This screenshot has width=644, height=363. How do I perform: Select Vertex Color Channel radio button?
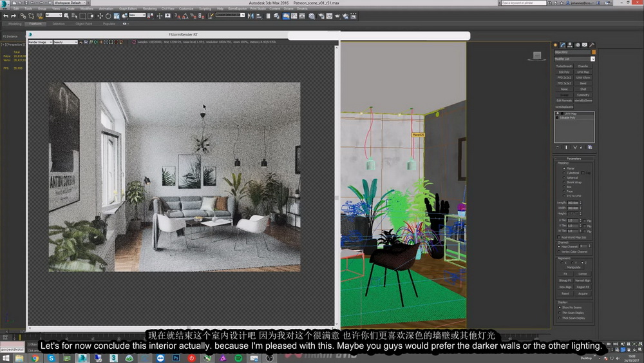tap(559, 251)
